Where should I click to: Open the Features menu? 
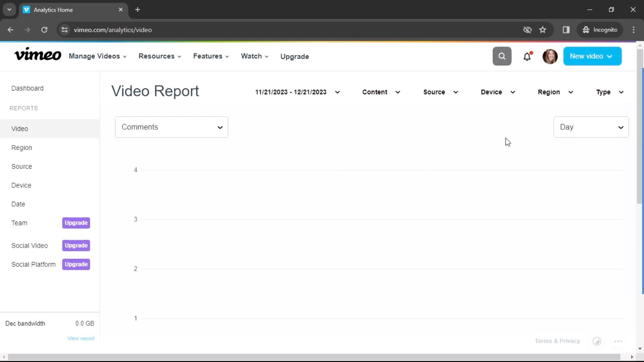click(211, 56)
